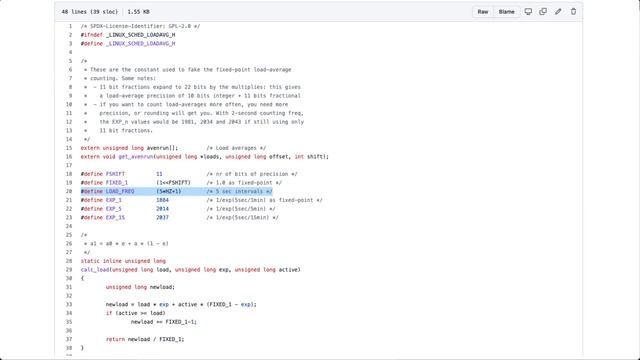This screenshot has width=640, height=360.
Task: Click _LINUX_SCHED_LOADAVG_H on the #define line
Action: [140, 44]
